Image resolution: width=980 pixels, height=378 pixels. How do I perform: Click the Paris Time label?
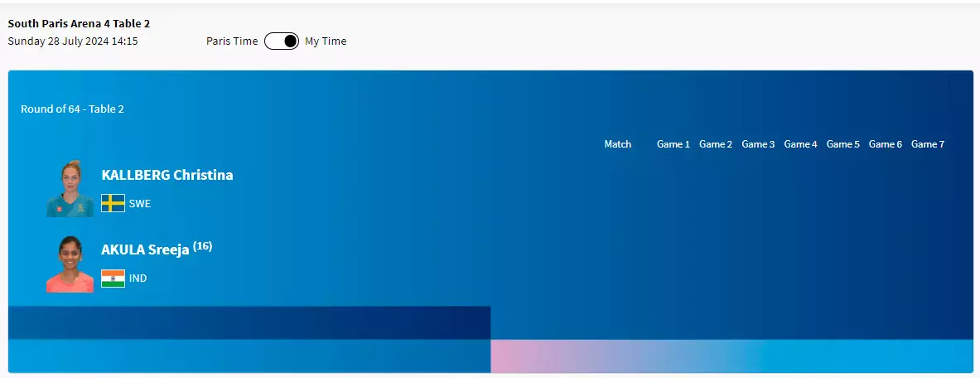232,41
